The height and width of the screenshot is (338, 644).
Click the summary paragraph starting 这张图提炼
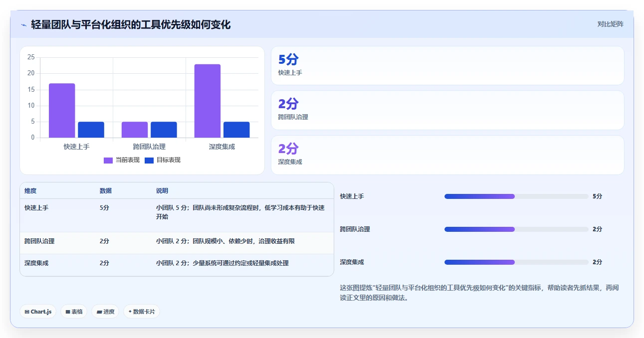(479, 293)
